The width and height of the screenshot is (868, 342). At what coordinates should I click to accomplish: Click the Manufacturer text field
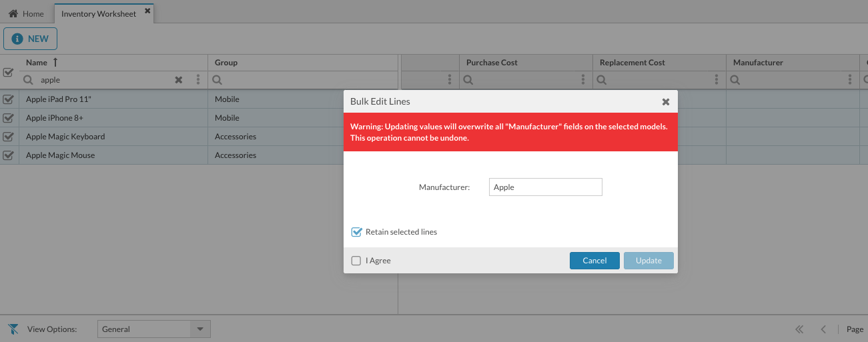click(545, 187)
